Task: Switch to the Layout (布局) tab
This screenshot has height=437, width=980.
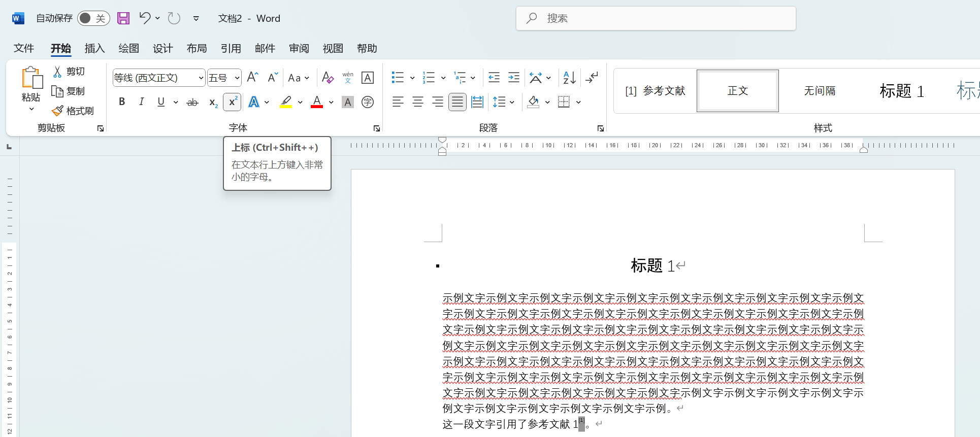Action: [x=197, y=48]
